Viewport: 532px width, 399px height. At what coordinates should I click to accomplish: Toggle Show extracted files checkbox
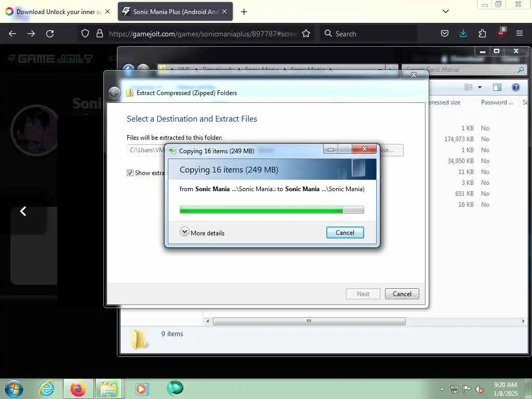130,172
